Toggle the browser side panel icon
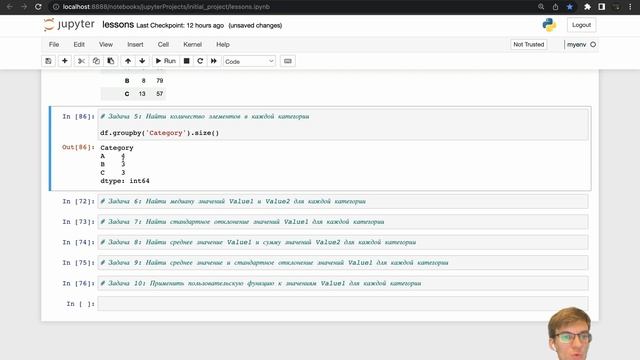This screenshot has width=640, height=360. tap(602, 7)
